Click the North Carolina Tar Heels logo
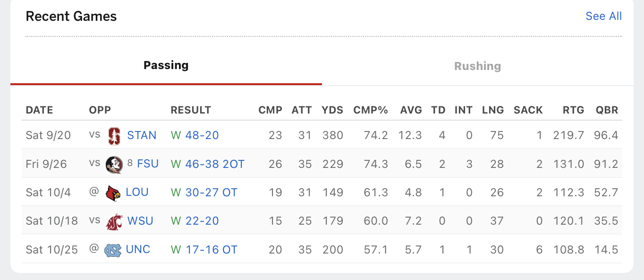 click(113, 250)
